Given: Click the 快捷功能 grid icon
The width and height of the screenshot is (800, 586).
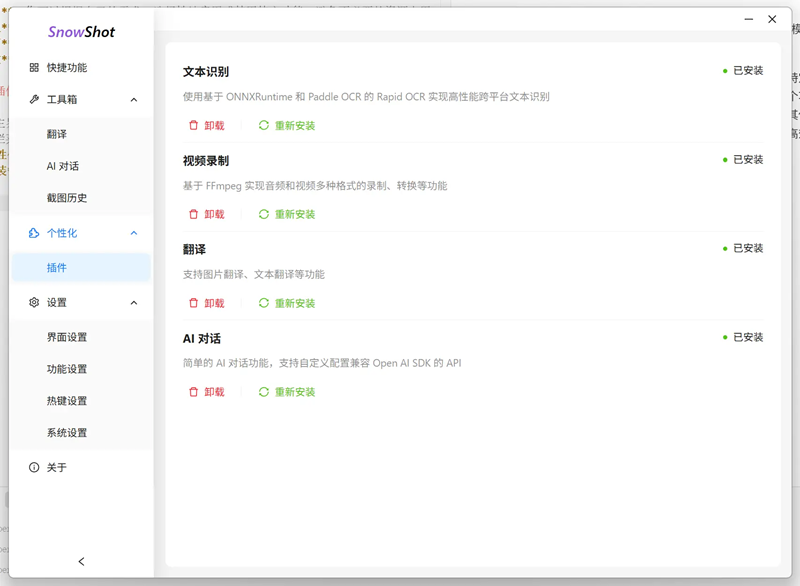Looking at the screenshot, I should [x=34, y=67].
